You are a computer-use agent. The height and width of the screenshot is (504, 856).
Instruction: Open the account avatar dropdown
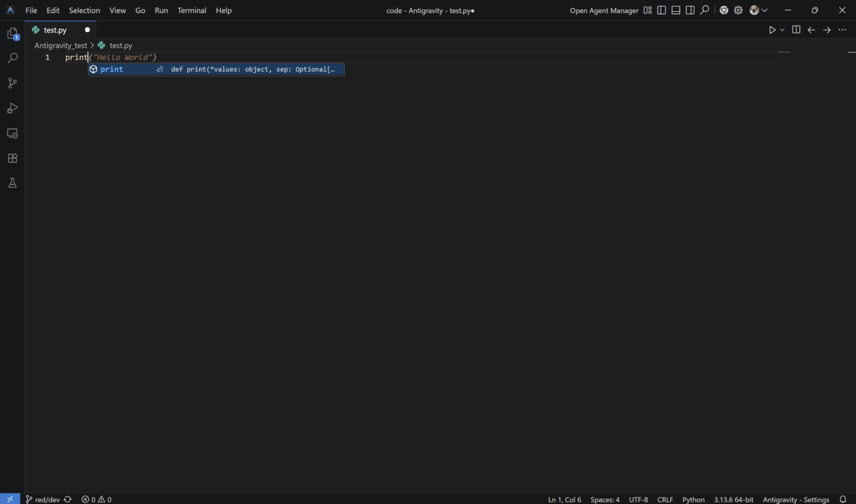tap(759, 10)
